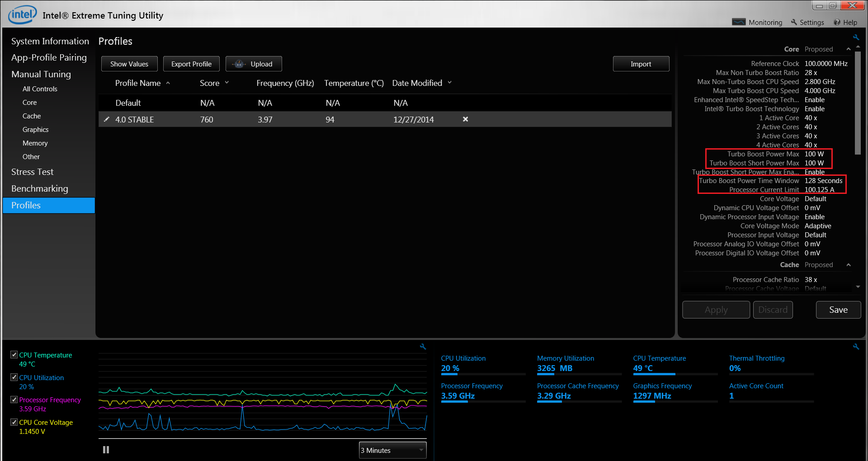The height and width of the screenshot is (461, 868).
Task: Click the Apply button
Action: (716, 310)
